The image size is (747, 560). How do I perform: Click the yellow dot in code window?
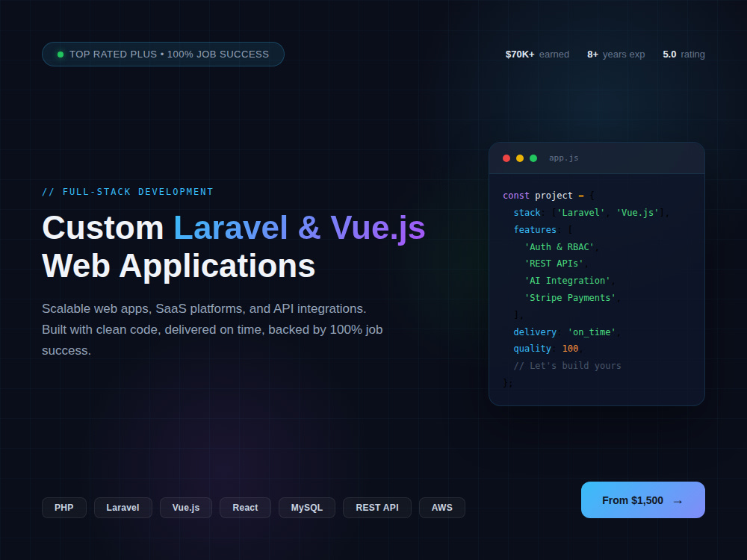pyautogui.click(x=520, y=158)
